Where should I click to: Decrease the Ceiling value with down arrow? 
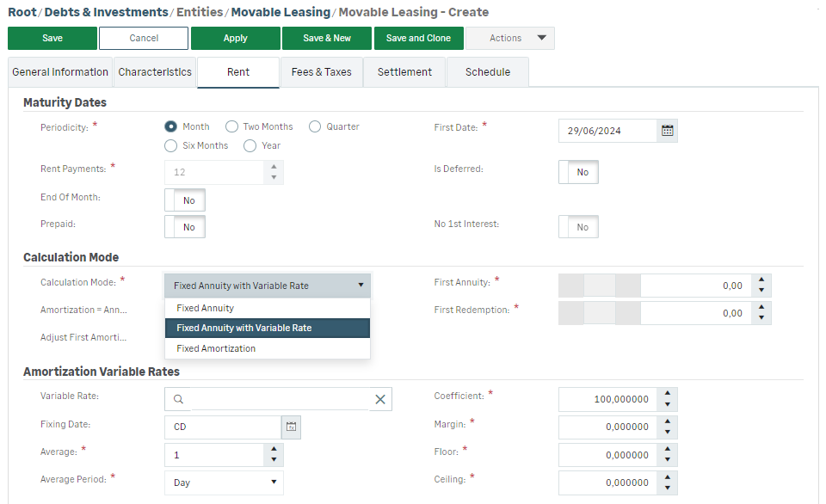pyautogui.click(x=669, y=489)
